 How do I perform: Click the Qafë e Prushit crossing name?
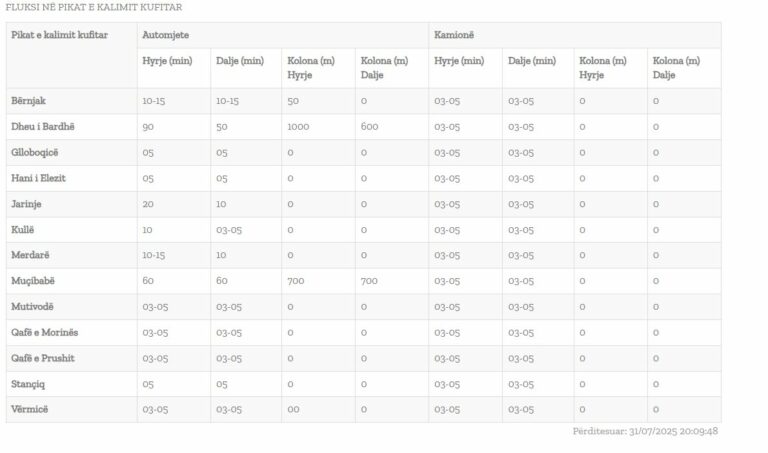point(43,358)
